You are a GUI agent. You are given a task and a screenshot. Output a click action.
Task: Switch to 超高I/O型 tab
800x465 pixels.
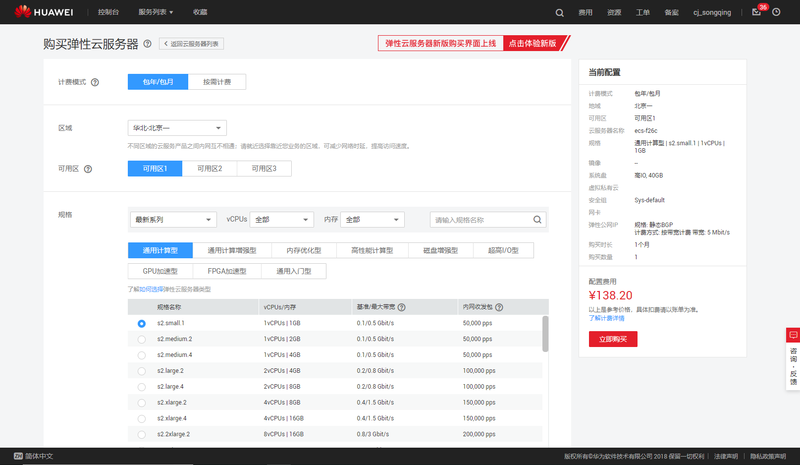click(x=504, y=250)
